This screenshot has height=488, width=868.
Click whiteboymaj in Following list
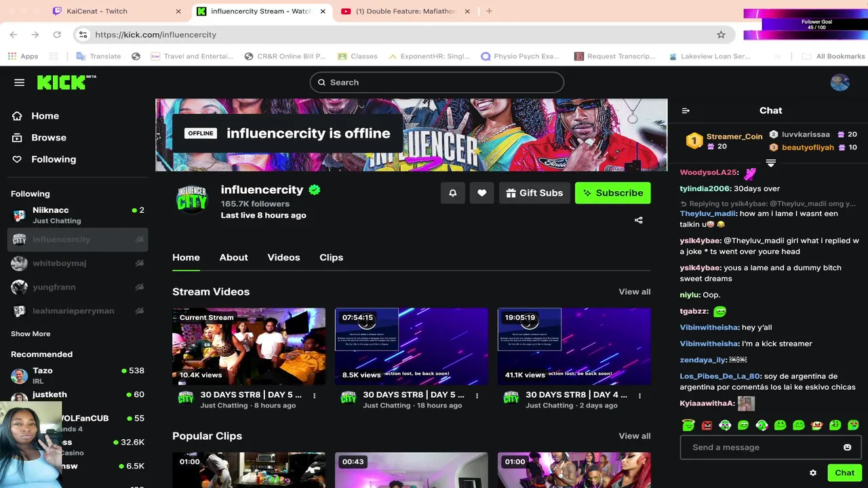click(x=77, y=263)
